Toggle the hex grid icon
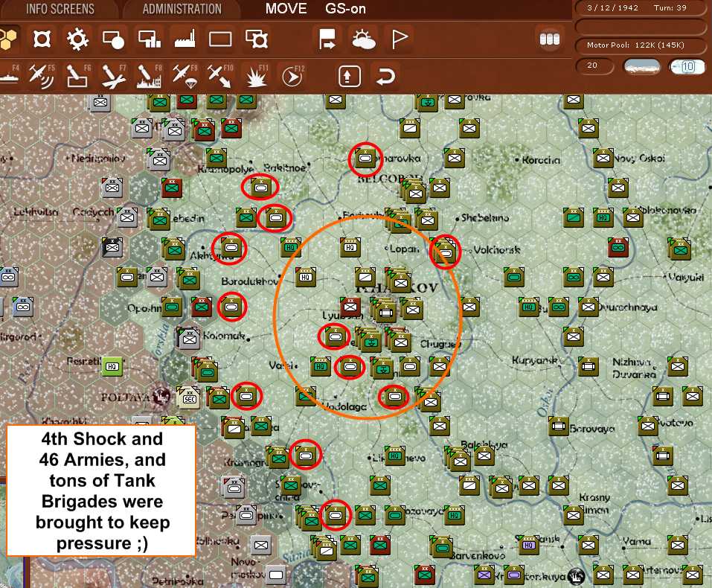The image size is (712, 588). point(8,39)
